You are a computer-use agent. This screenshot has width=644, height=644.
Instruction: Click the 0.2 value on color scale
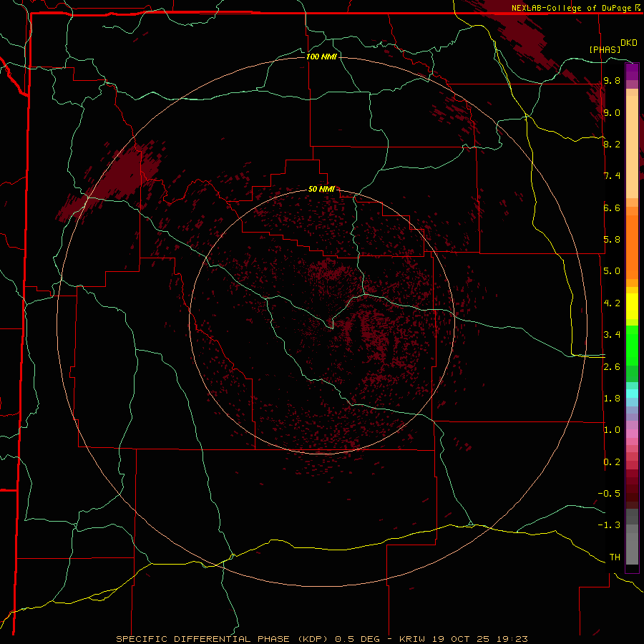click(612, 462)
